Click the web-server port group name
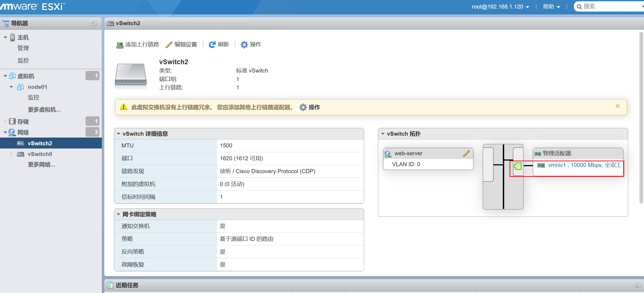This screenshot has height=293, width=644. click(x=408, y=153)
